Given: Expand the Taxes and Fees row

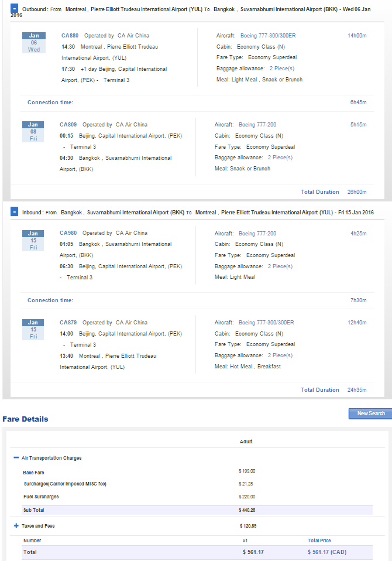Looking at the screenshot, I should coord(16,526).
